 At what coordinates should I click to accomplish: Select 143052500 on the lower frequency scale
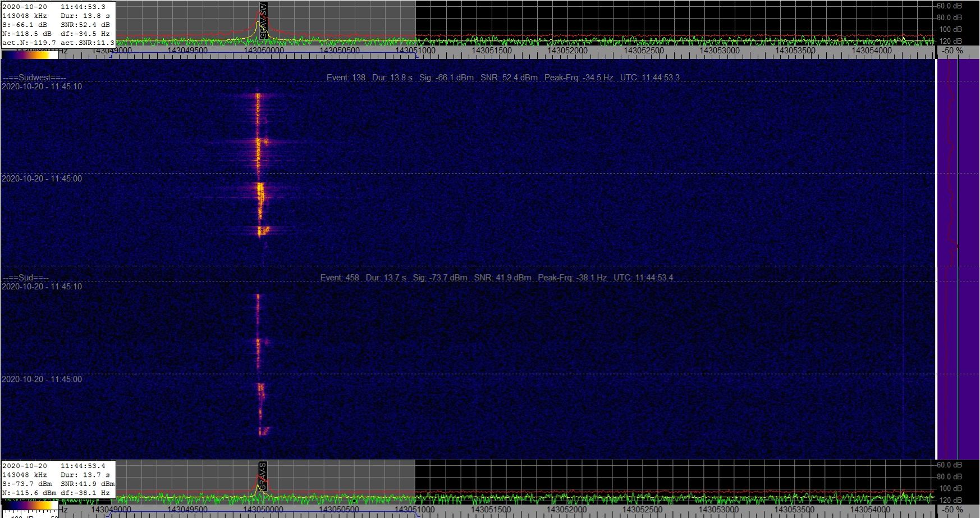[644, 510]
